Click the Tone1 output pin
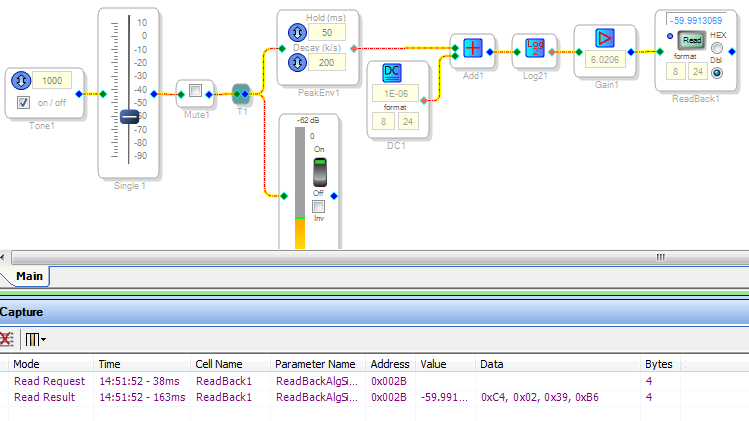 79,94
